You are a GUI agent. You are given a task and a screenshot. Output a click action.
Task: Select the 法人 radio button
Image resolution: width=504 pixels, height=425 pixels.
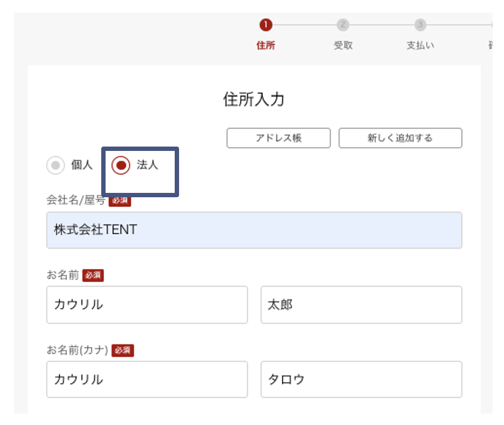click(121, 166)
